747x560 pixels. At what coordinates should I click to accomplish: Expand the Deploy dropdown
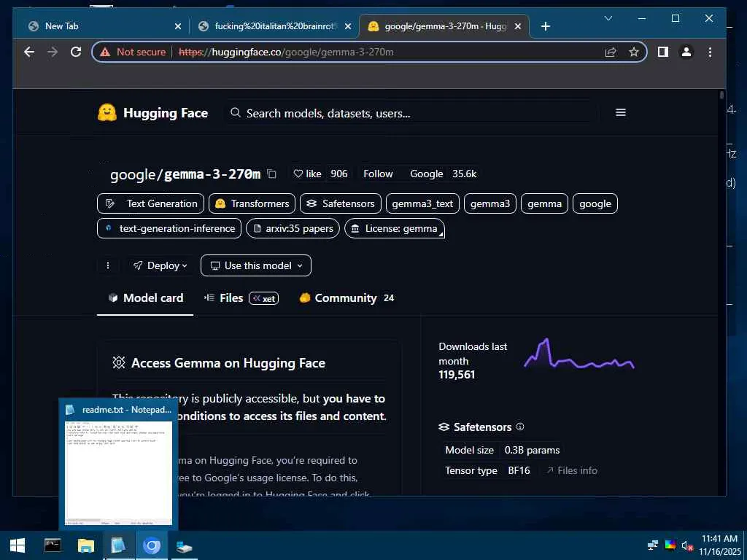[x=160, y=265]
